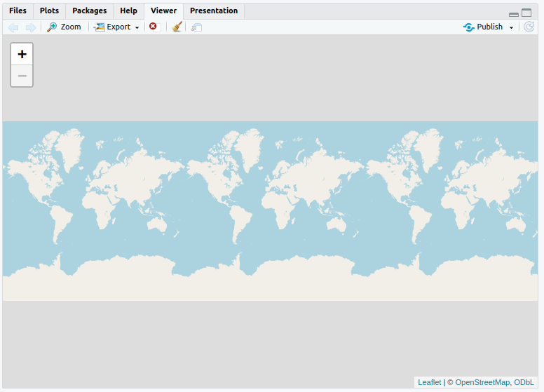Publish the map with Publish button
This screenshot has width=544, height=392.
click(483, 27)
